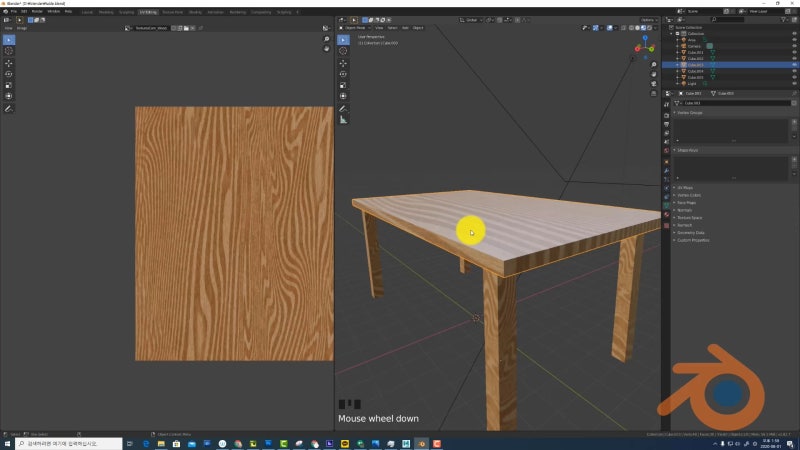
Task: Select the Cursor tool in the UV editor
Action: pos(9,51)
